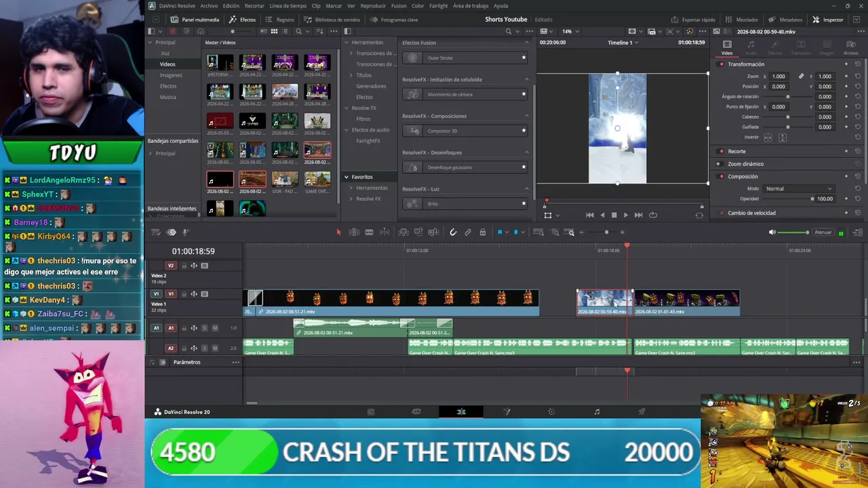Switch media pool to list view
The width and height of the screenshot is (868, 488).
(285, 31)
